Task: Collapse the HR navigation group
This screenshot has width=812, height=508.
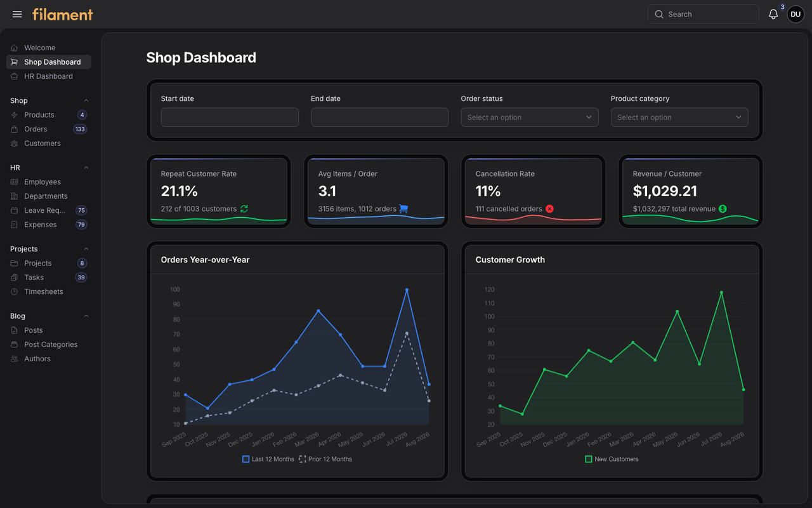Action: [x=86, y=168]
